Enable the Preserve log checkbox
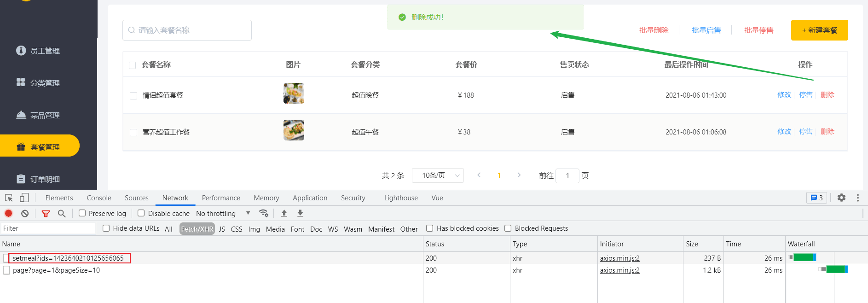The image size is (868, 303). point(82,213)
